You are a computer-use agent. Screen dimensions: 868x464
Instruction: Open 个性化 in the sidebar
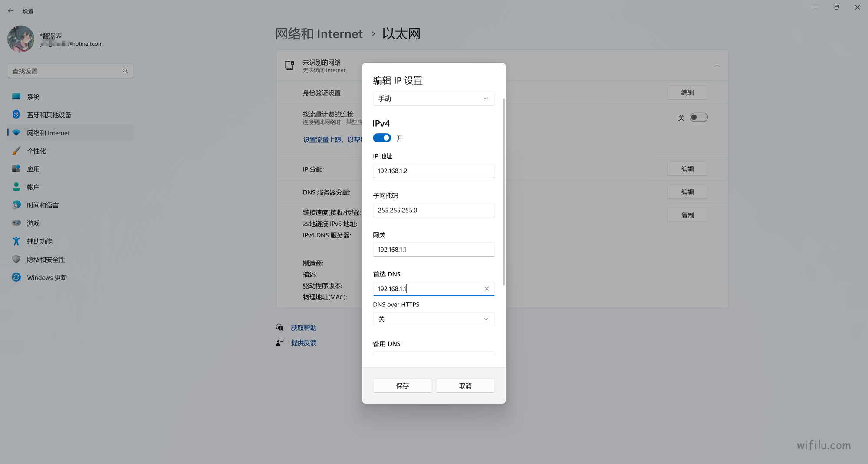(x=70, y=151)
